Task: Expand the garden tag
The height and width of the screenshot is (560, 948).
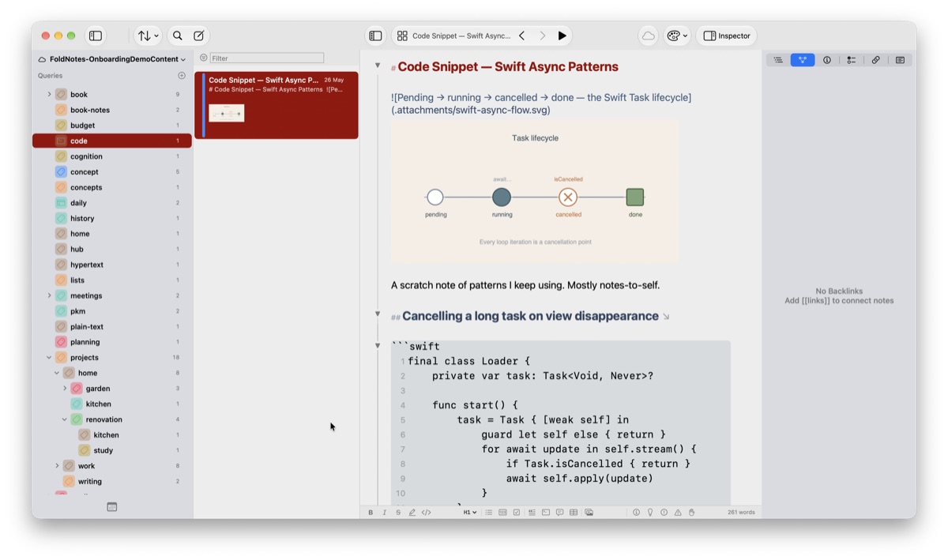Action: (65, 389)
